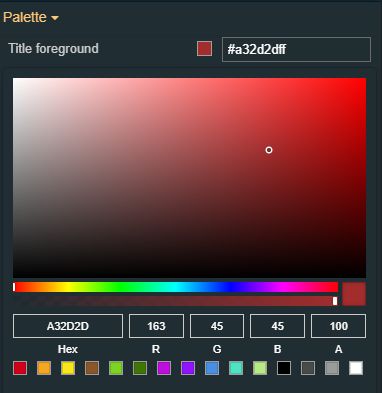Select the purple preset swatch

pyautogui.click(x=188, y=368)
